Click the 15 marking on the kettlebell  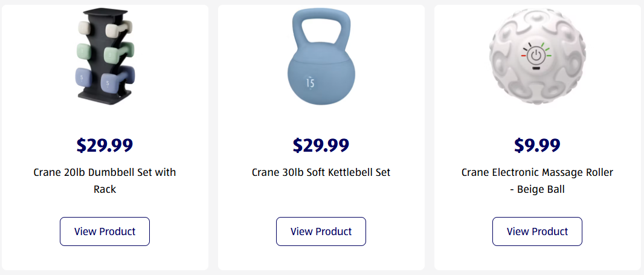click(310, 83)
